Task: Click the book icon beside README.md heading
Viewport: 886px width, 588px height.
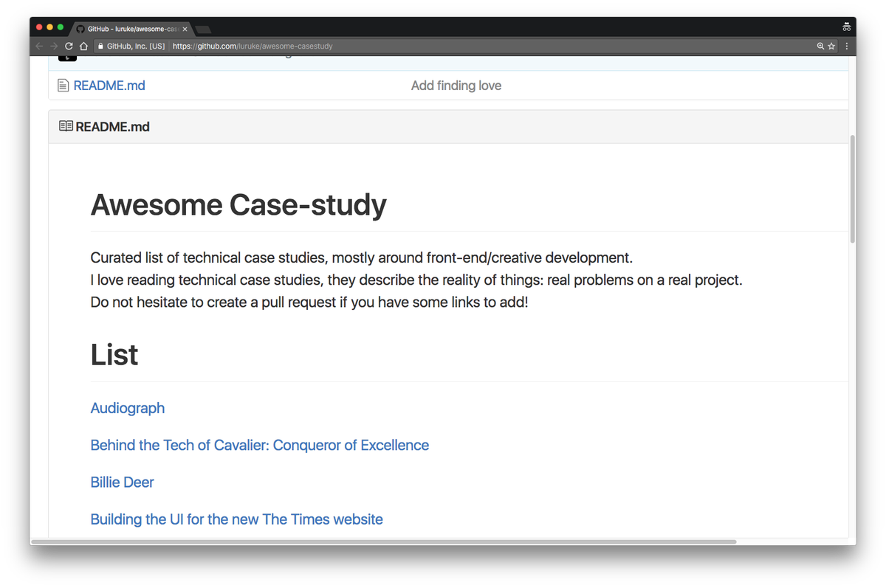Action: (65, 126)
